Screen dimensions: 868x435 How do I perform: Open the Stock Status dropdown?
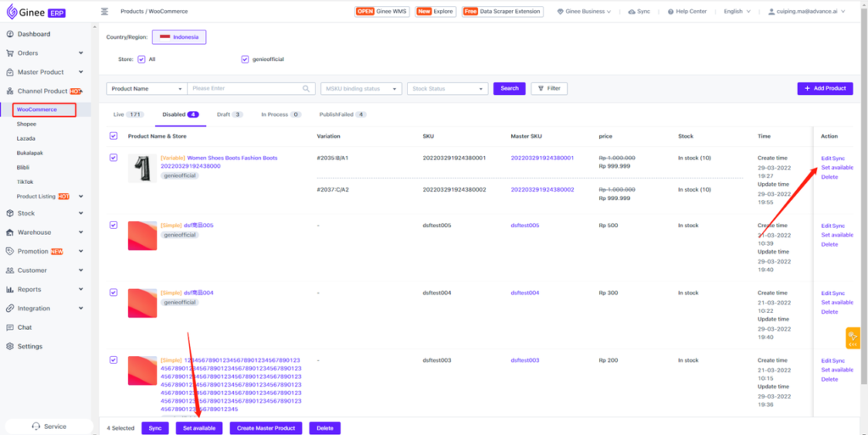[448, 88]
